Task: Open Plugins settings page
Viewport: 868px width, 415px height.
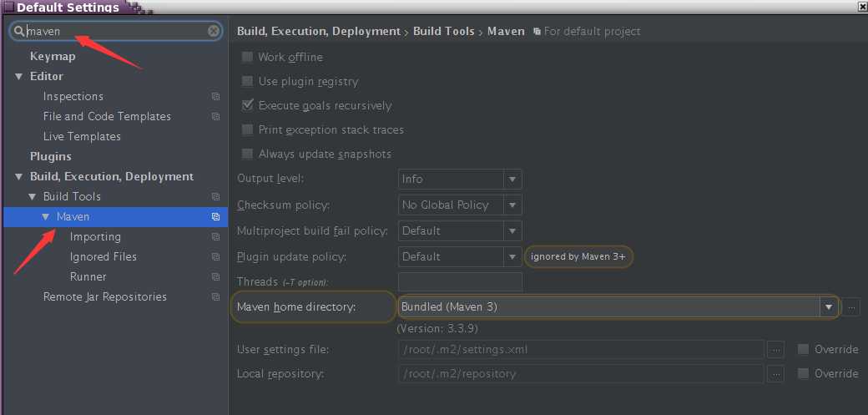Action: click(51, 157)
